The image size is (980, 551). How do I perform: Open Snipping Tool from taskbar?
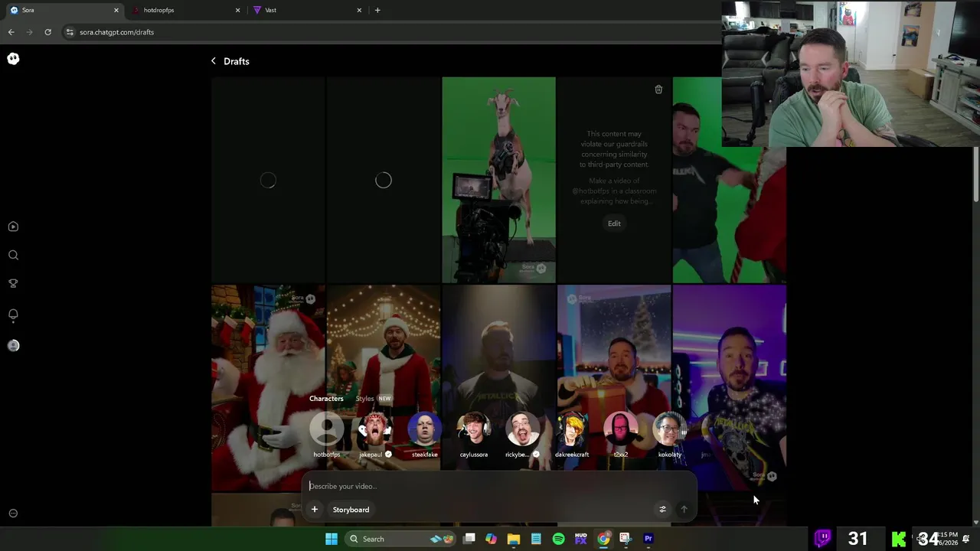(626, 539)
